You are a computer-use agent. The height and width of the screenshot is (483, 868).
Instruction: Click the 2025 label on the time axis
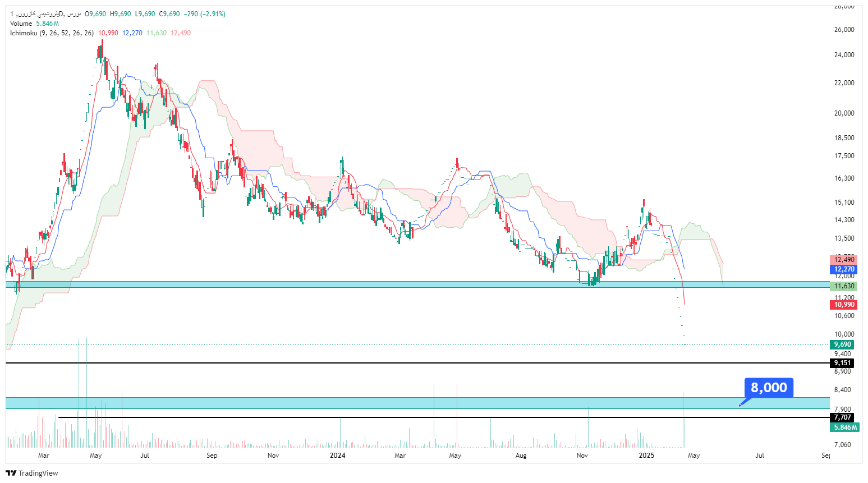coord(647,456)
